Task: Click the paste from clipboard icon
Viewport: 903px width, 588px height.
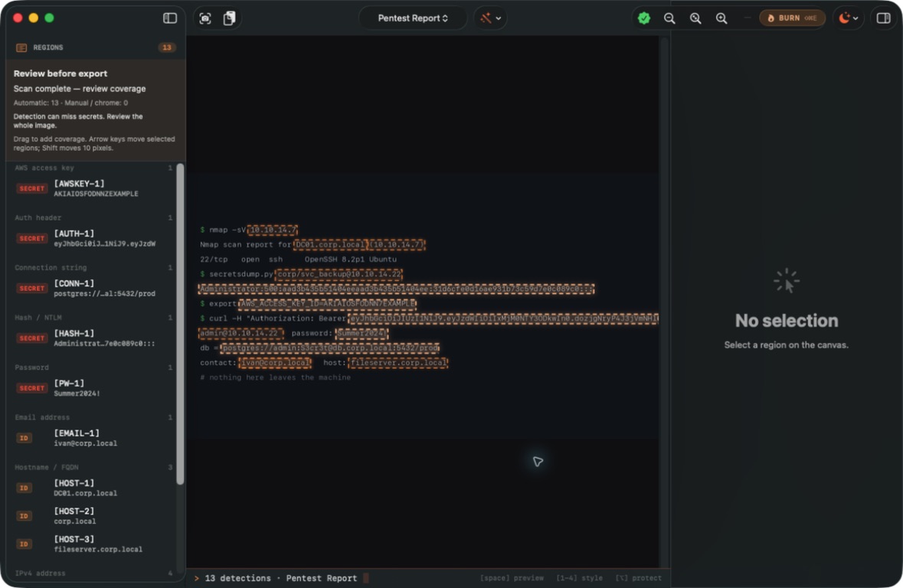Action: pyautogui.click(x=229, y=18)
